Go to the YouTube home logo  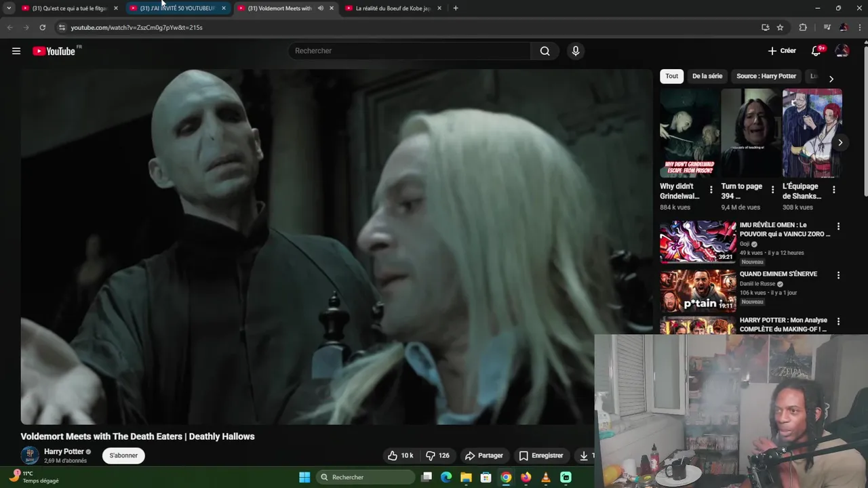[54, 51]
